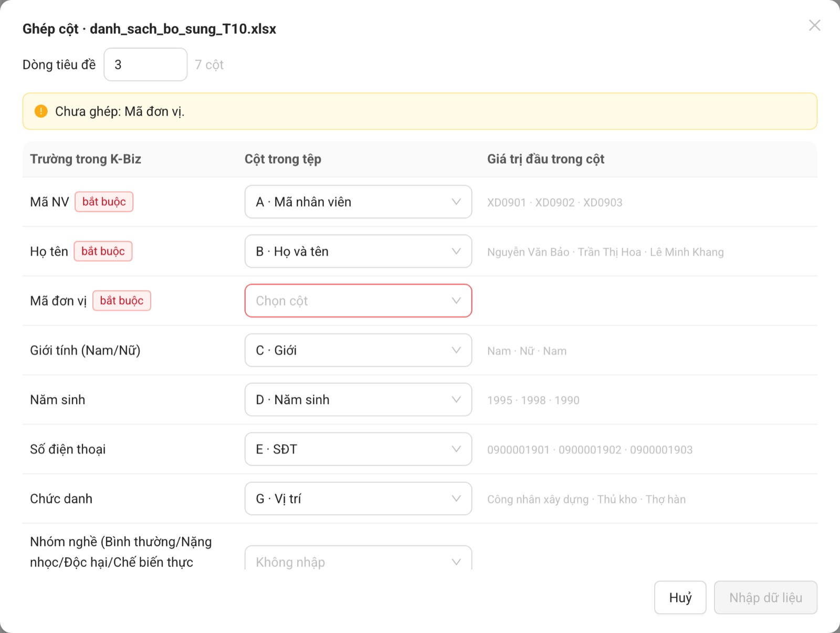This screenshot has height=633, width=840.
Task: Click the Cột trong tệp header
Action: (x=283, y=159)
